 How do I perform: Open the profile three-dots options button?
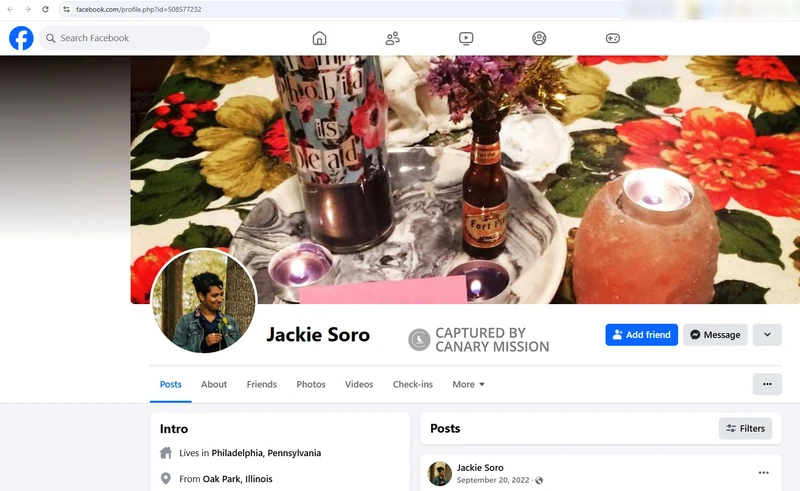767,384
